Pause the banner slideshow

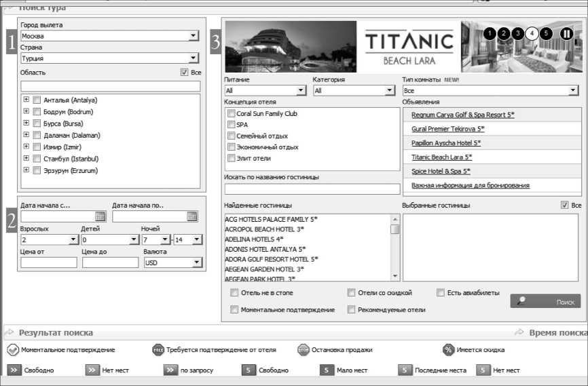coord(567,33)
